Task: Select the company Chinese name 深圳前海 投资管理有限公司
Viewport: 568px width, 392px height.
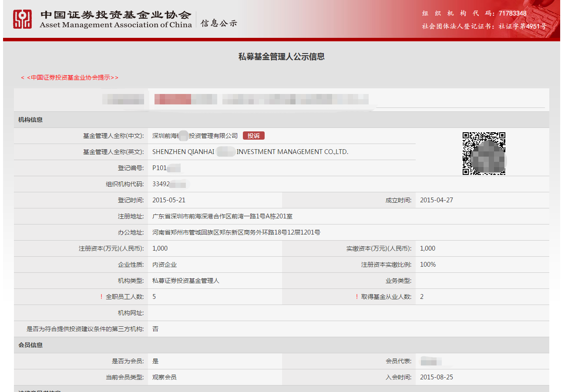Action: tap(195, 136)
